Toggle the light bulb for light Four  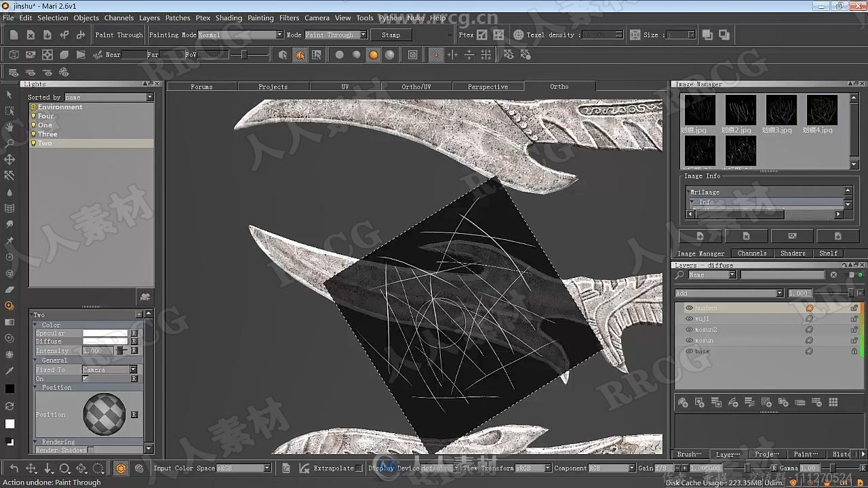pyautogui.click(x=33, y=116)
